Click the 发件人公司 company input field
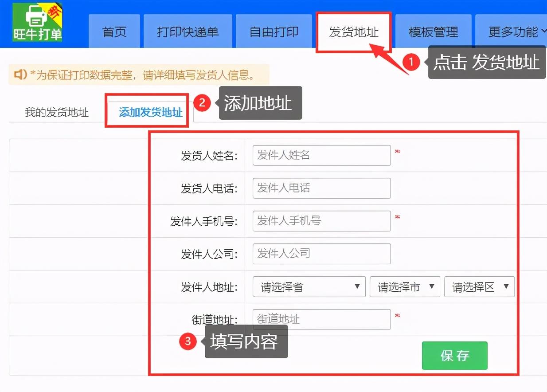Image resolution: width=547 pixels, height=392 pixels. click(x=320, y=254)
